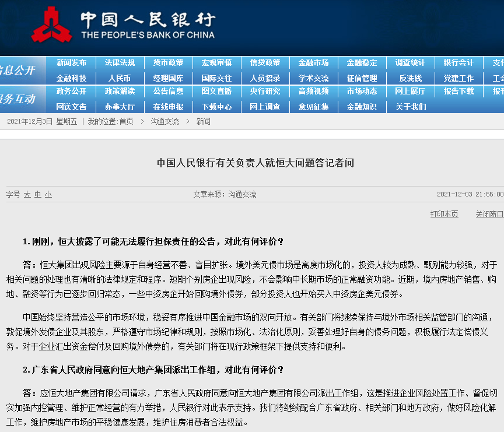
Task: Open the 关于我们 navigation link
Action: point(411,107)
